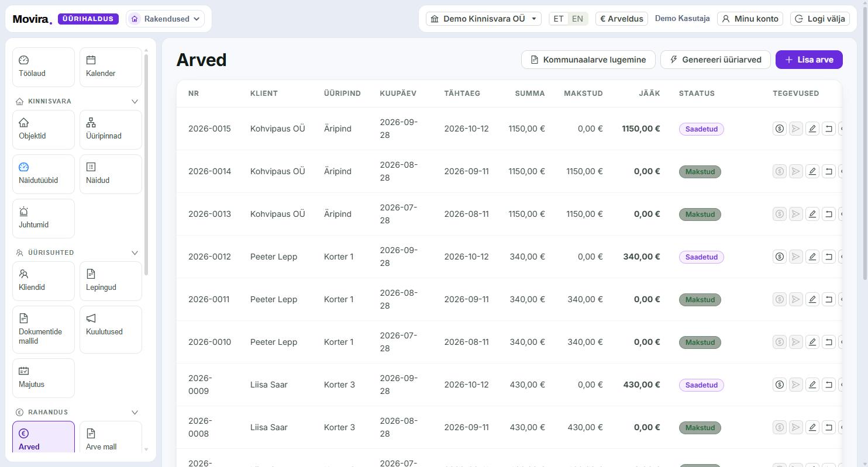This screenshot has width=868, height=467.
Task: Switch language to ET
Action: pyautogui.click(x=559, y=19)
